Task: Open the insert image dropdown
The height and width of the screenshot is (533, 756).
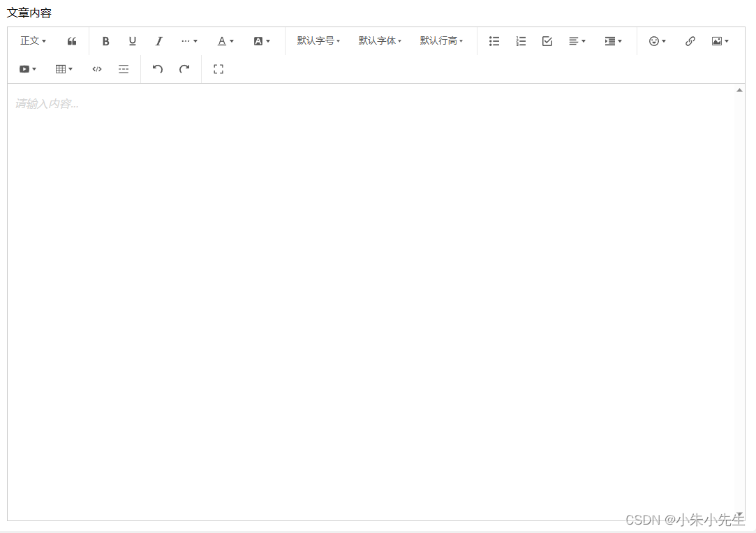Action: click(x=720, y=41)
